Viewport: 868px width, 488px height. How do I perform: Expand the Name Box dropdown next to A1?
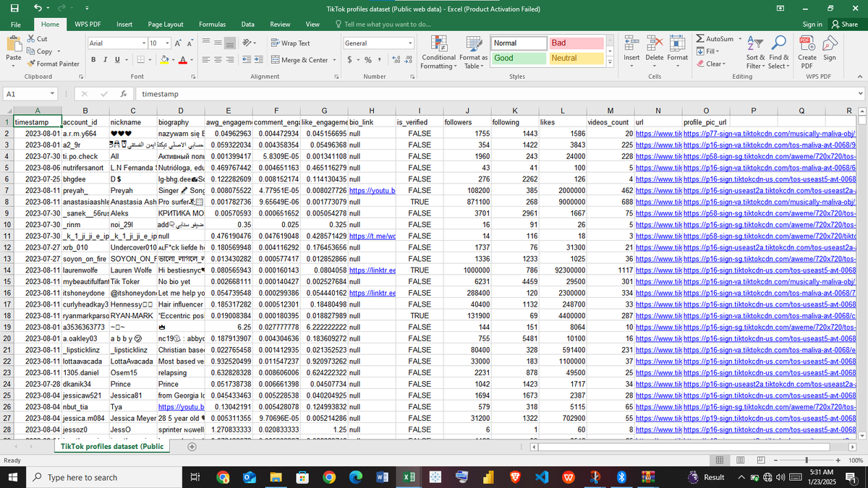point(53,94)
